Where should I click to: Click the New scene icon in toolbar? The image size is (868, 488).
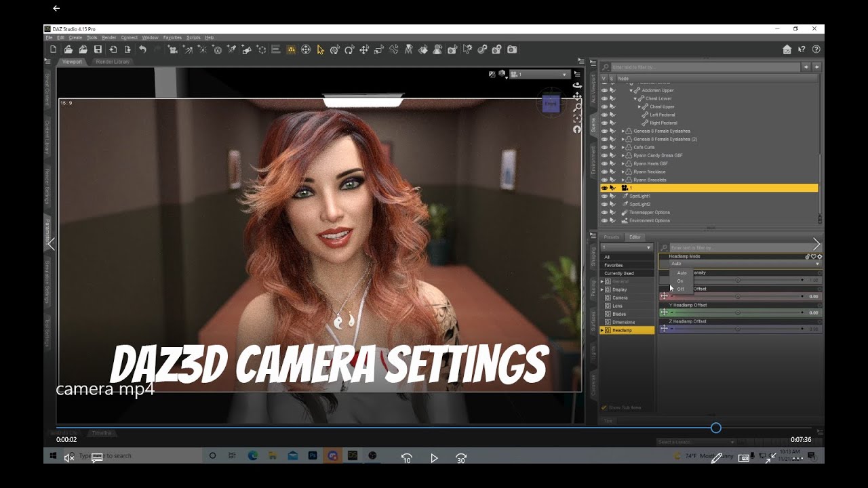coord(54,49)
